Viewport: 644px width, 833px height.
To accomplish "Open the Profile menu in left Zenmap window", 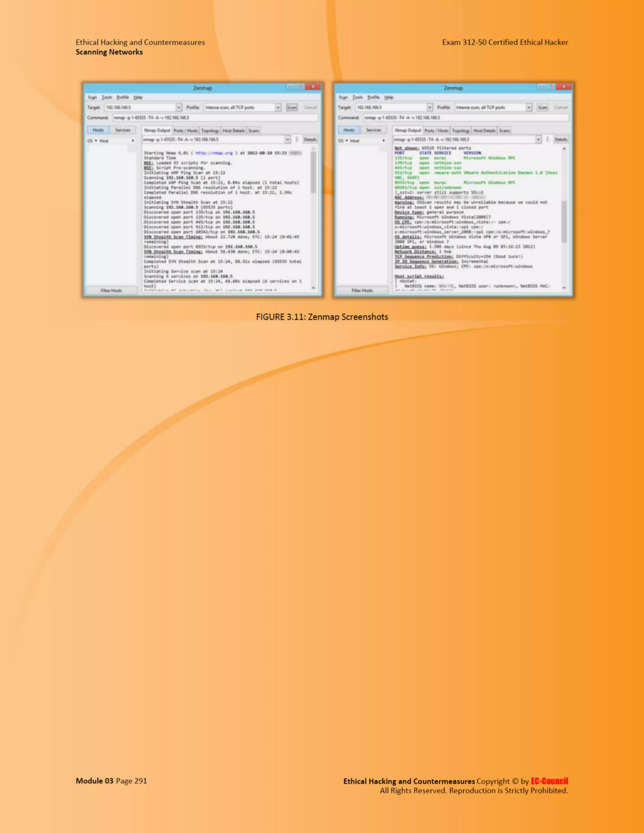I will click(x=123, y=98).
